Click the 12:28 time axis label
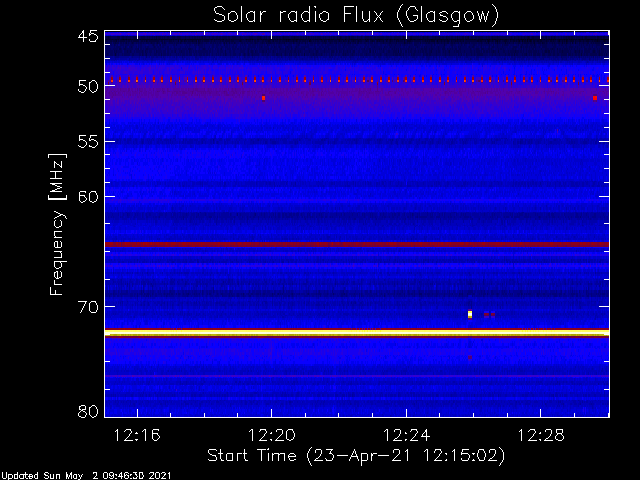This screenshot has width=640, height=480. click(x=541, y=435)
